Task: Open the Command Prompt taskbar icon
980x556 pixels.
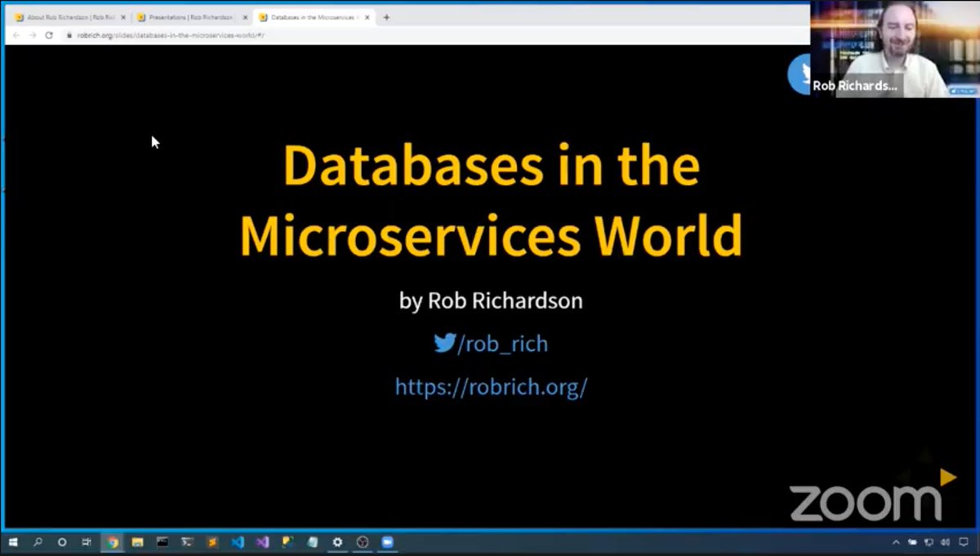Action: 163,542
